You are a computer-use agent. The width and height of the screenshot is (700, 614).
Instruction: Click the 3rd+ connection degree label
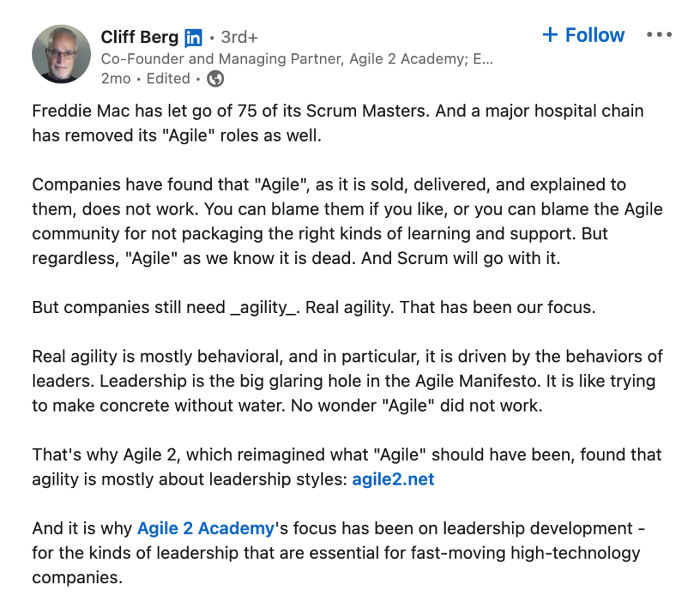(239, 37)
